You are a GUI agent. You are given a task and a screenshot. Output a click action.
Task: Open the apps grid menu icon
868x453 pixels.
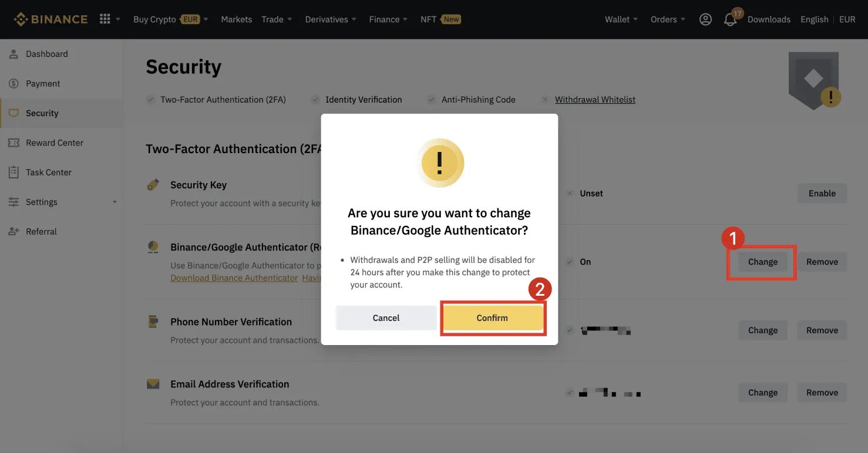[105, 19]
